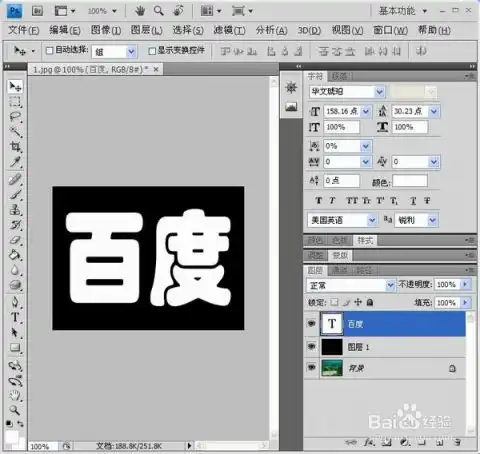This screenshot has height=454, width=480.
Task: Toggle lock position icon
Action: [358, 302]
